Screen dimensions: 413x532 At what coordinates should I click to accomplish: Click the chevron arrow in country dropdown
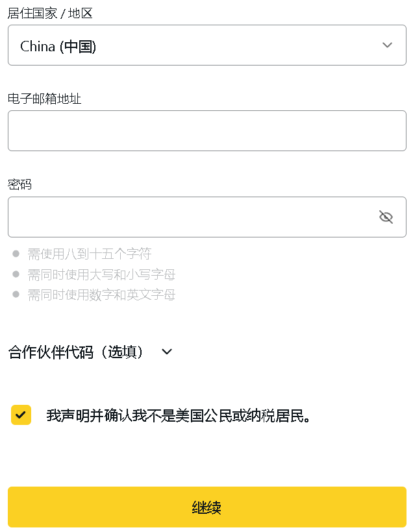pyautogui.click(x=388, y=45)
